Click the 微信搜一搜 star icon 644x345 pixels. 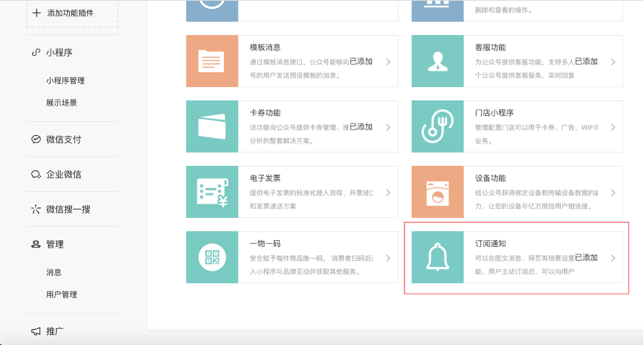pos(36,209)
